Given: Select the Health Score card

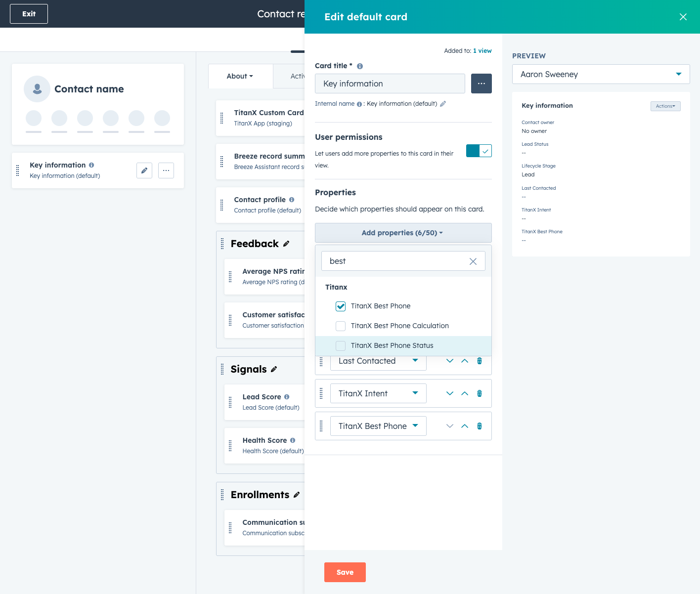Looking at the screenshot, I should [265, 446].
